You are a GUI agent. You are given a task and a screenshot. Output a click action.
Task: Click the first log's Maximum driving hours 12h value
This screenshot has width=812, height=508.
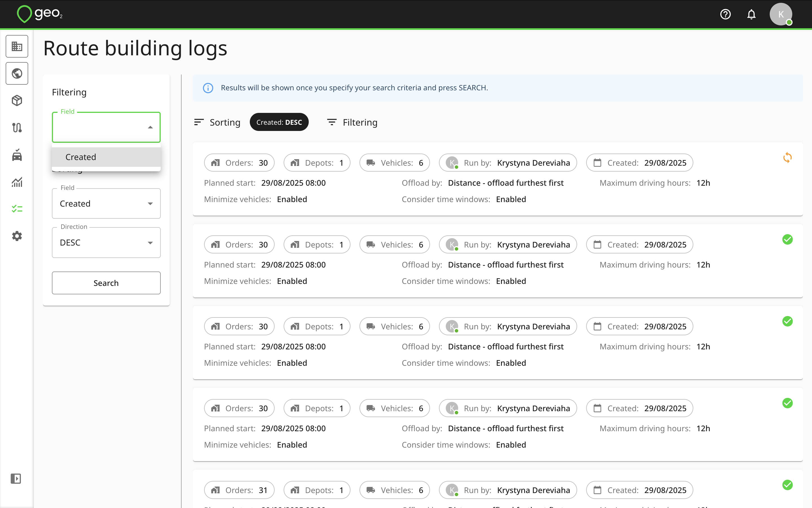pyautogui.click(x=703, y=183)
